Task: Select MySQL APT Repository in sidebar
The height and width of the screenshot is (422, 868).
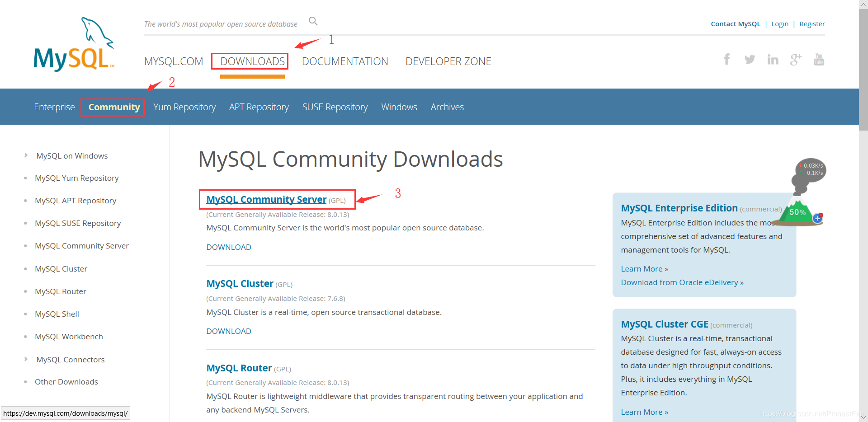Action: tap(75, 201)
